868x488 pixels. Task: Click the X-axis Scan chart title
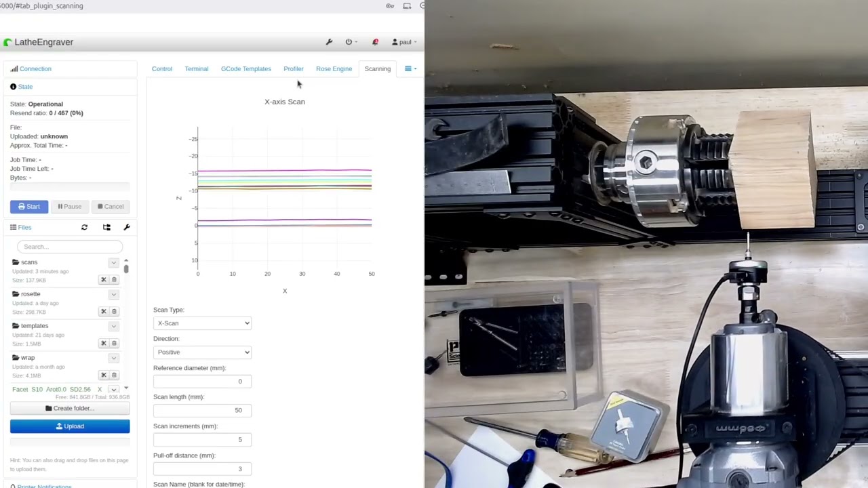(x=285, y=102)
